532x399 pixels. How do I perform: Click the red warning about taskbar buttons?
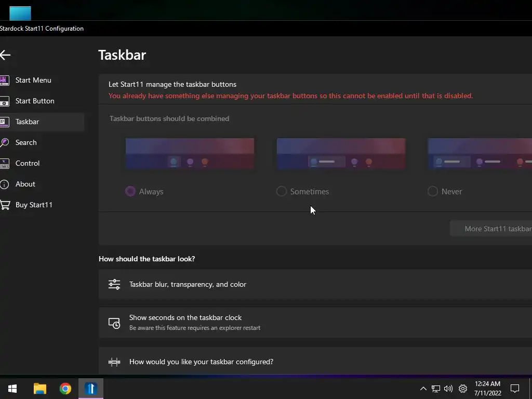pyautogui.click(x=290, y=96)
